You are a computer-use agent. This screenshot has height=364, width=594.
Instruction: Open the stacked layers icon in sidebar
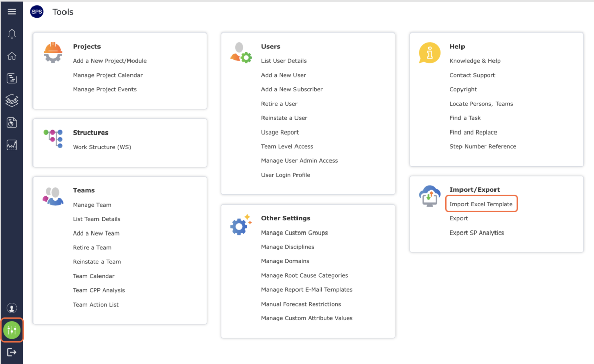coord(12,101)
